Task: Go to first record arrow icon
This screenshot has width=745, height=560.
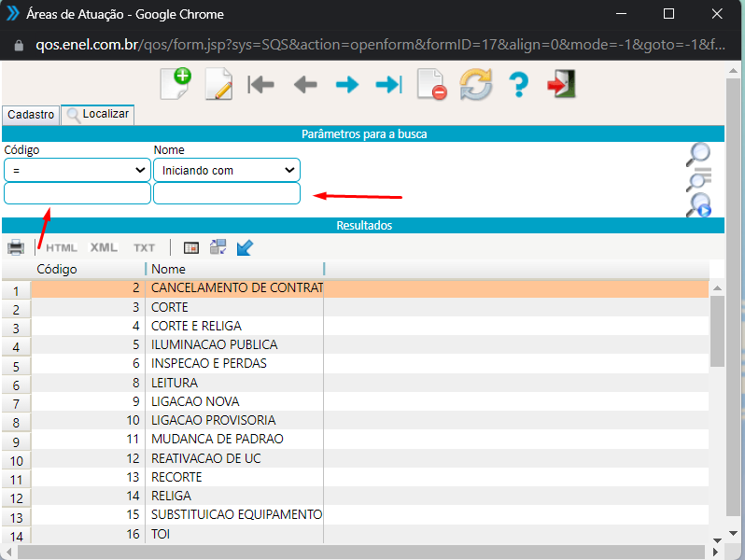Action: 260,85
